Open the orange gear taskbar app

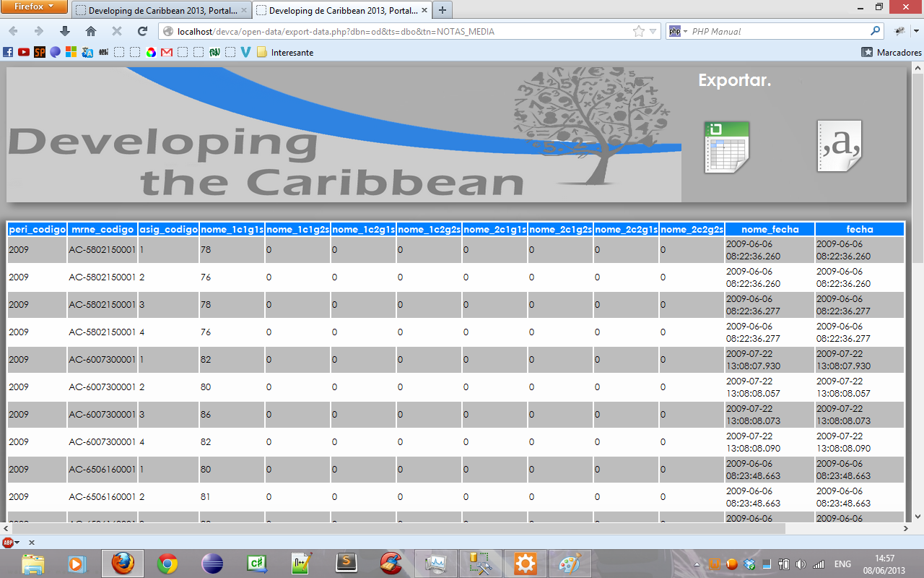click(526, 563)
